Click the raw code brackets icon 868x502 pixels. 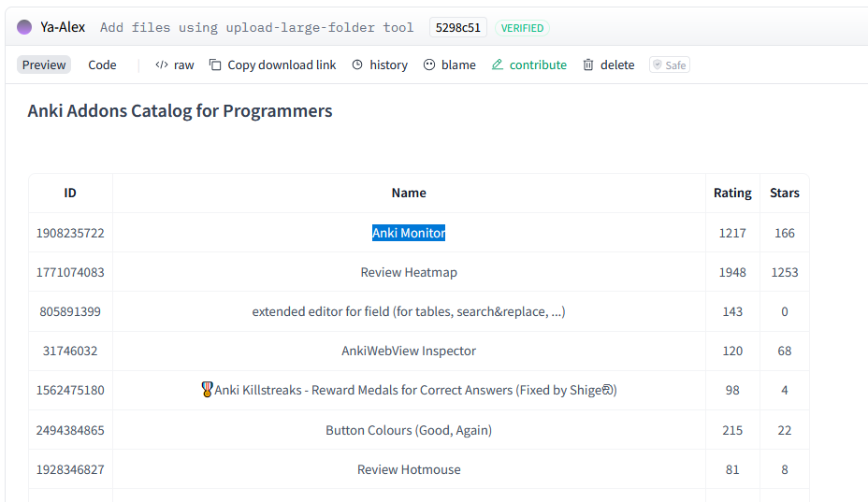(x=162, y=65)
